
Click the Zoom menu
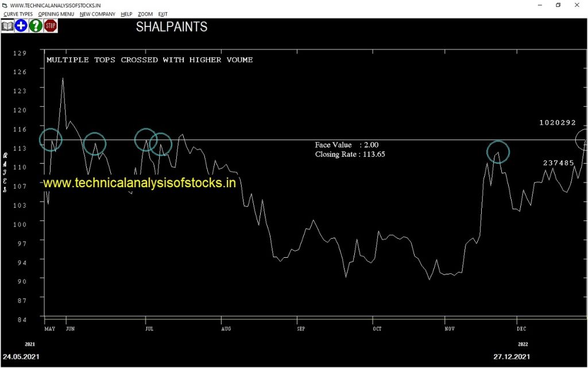click(x=145, y=14)
